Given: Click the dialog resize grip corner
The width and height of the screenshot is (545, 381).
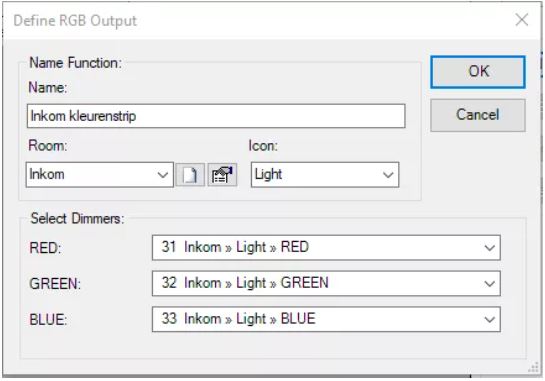Looking at the screenshot, I should (534, 367).
